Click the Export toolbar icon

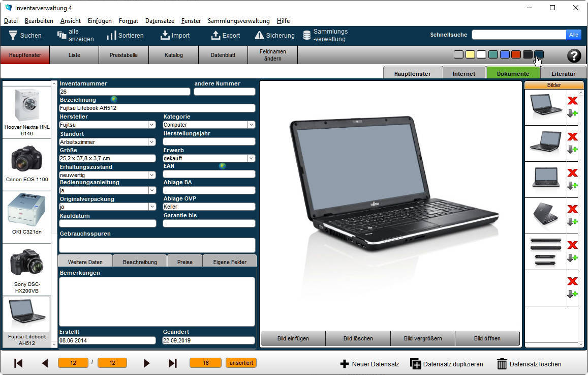tap(215, 35)
